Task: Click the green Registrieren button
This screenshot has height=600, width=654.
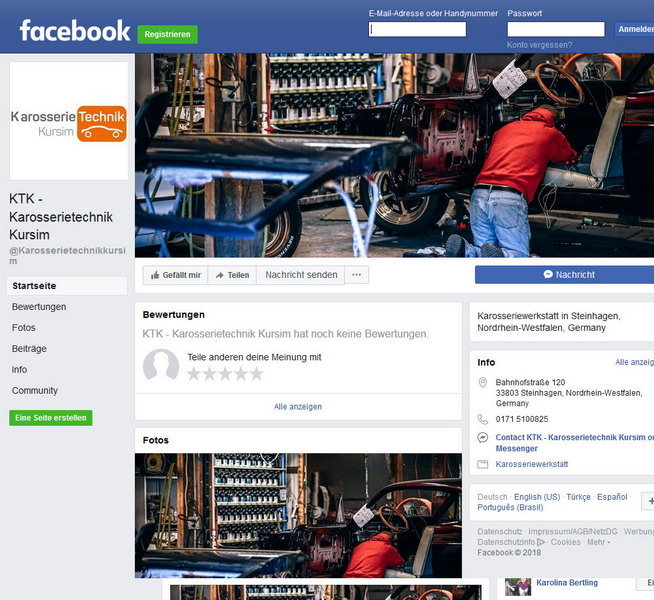Action: click(x=168, y=34)
